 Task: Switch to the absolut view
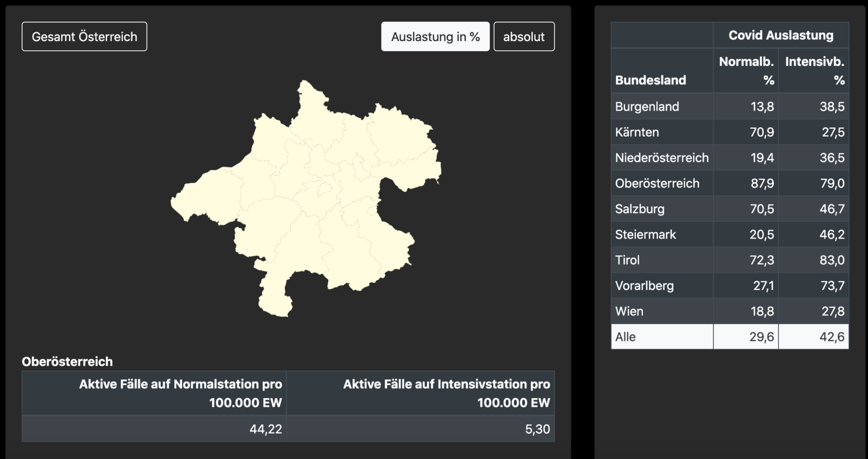coord(524,36)
